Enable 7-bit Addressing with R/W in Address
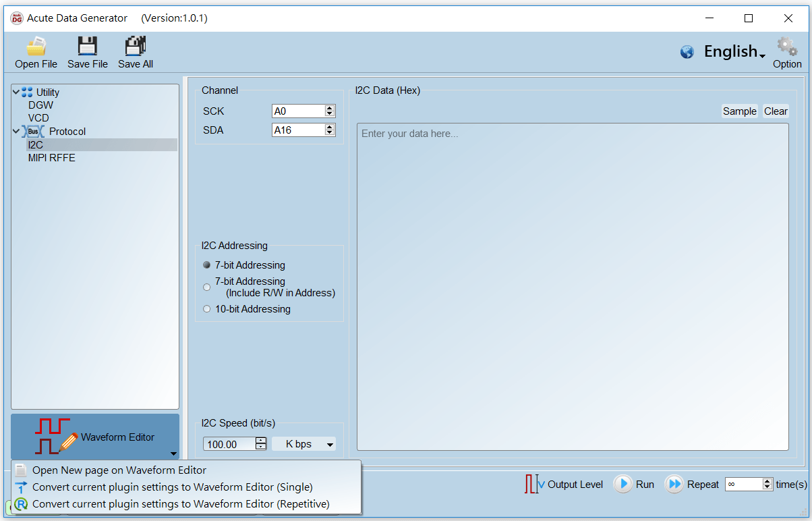 point(206,287)
